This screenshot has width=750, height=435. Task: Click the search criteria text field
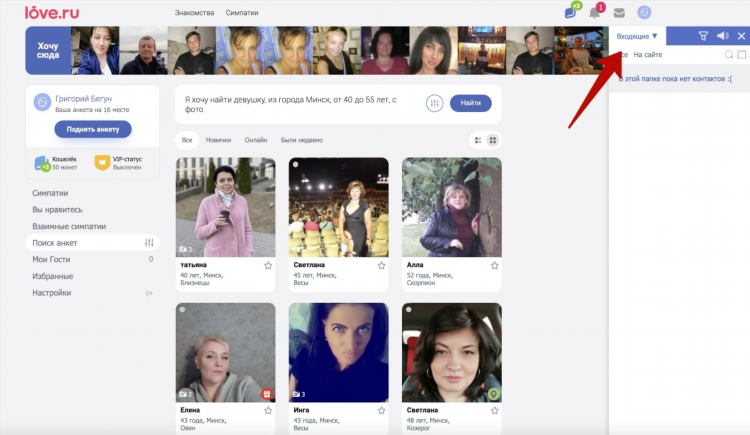tap(300, 104)
